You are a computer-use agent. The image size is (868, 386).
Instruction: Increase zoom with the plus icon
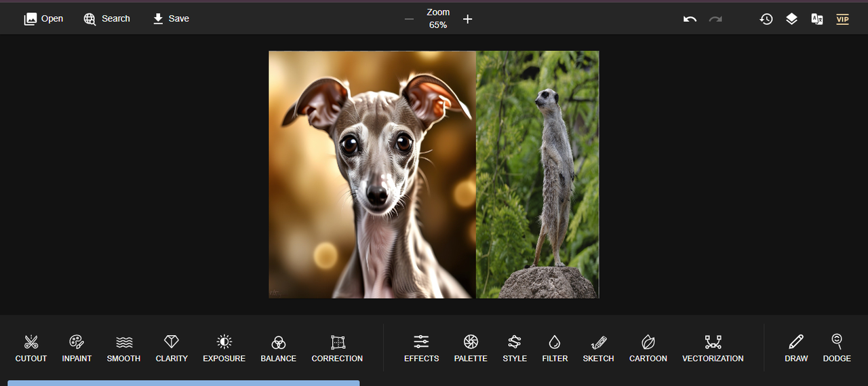(x=467, y=19)
